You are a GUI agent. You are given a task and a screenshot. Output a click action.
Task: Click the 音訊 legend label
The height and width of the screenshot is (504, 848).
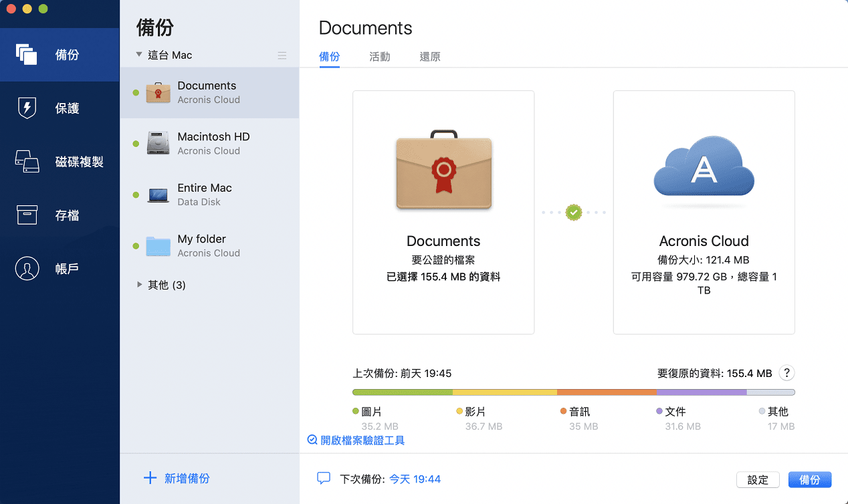[580, 412]
